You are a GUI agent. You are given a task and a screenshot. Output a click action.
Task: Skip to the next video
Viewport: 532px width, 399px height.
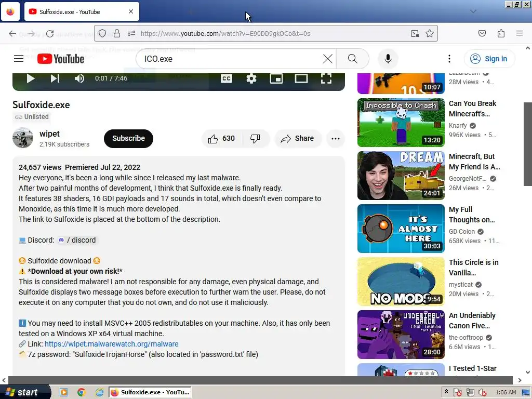(x=55, y=79)
